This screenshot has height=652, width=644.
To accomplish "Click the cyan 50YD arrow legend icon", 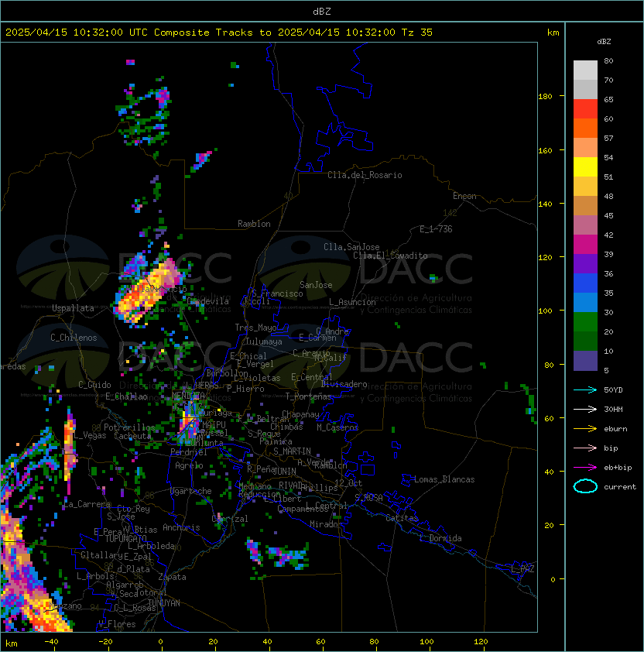I will click(585, 389).
